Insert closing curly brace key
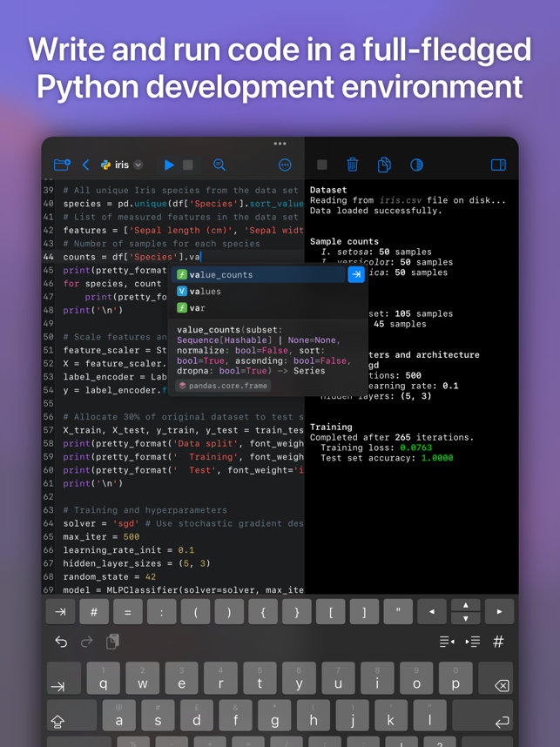This screenshot has width=560, height=747. pos(297,612)
